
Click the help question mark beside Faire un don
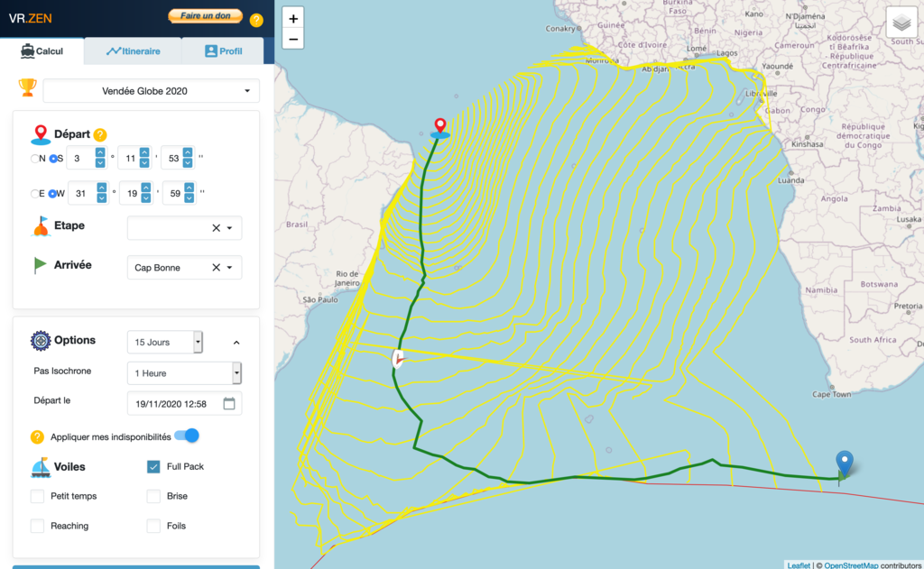click(x=256, y=20)
